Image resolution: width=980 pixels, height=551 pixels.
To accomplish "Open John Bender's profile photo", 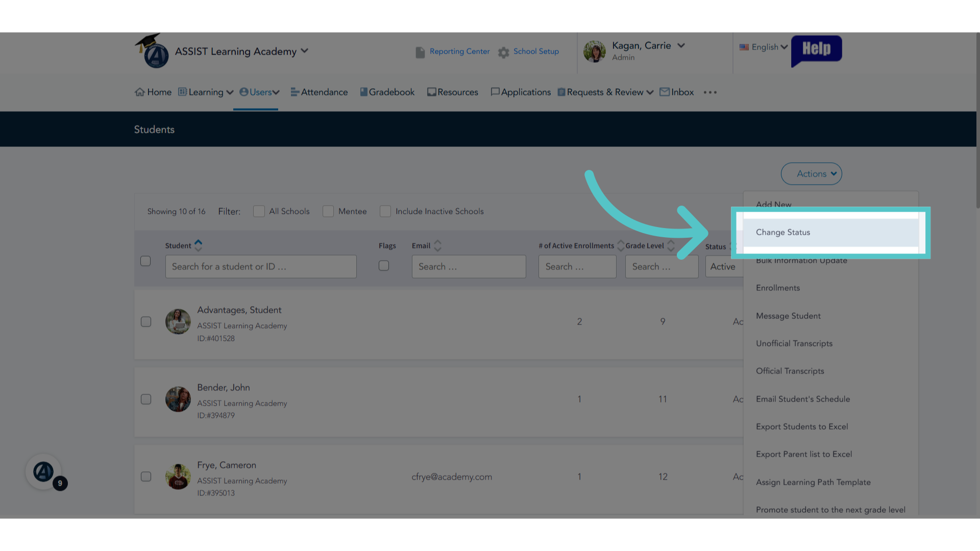I will tap(178, 399).
